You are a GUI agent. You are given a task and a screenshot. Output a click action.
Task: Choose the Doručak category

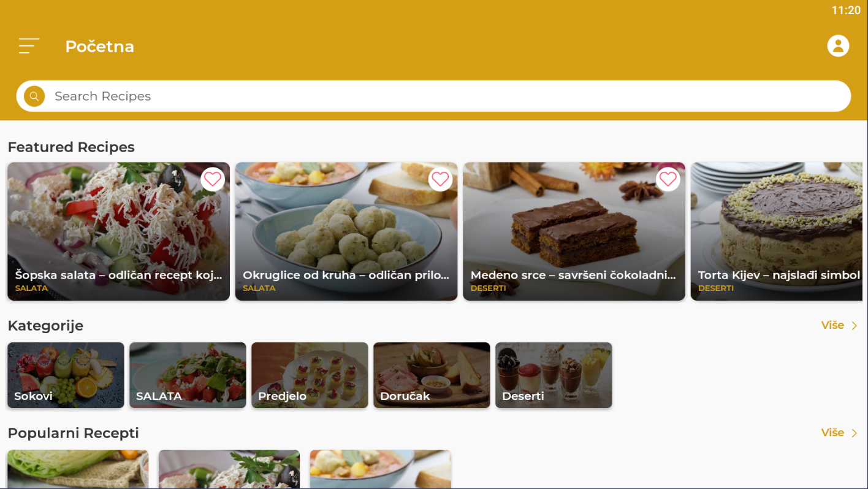432,375
